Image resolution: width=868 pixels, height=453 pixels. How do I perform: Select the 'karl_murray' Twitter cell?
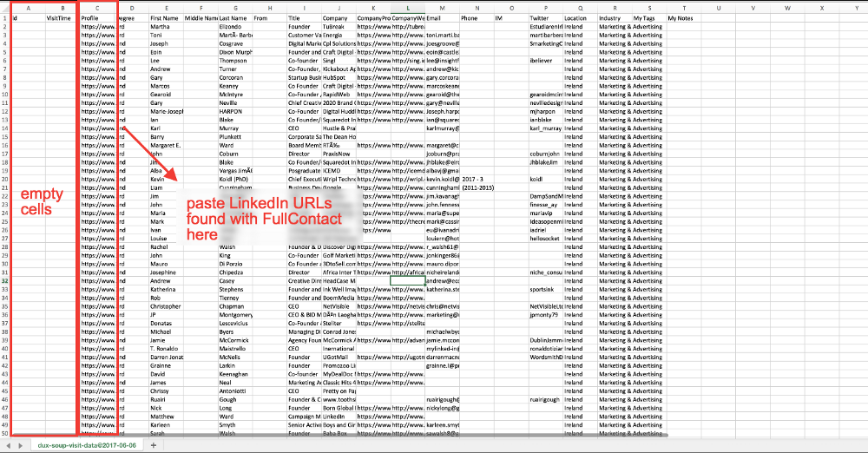tap(544, 128)
